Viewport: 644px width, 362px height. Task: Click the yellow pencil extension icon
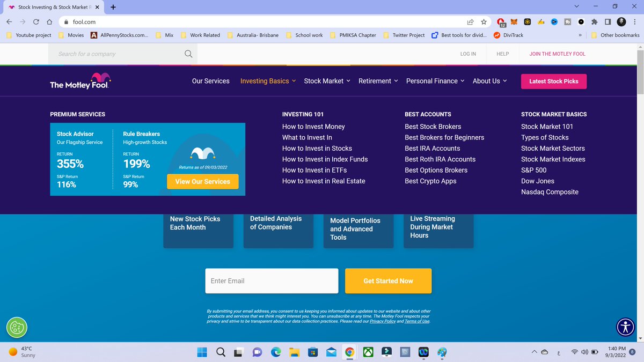pyautogui.click(x=541, y=22)
